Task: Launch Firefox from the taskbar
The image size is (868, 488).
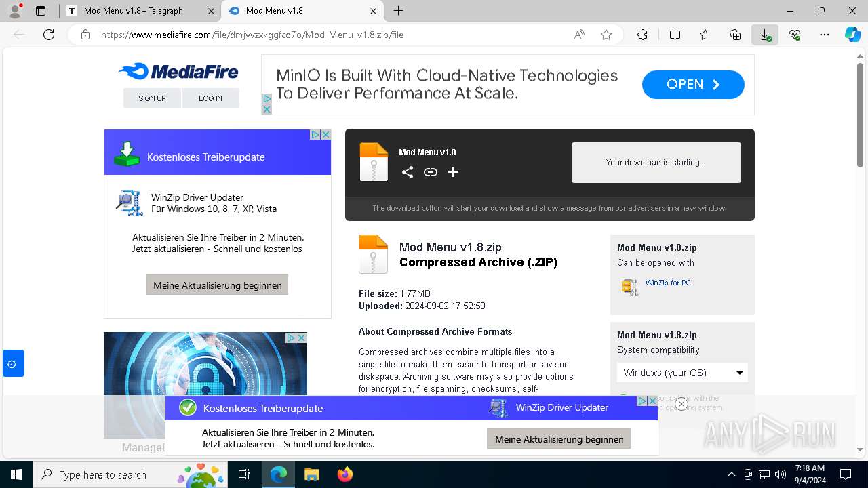Action: [x=345, y=474]
